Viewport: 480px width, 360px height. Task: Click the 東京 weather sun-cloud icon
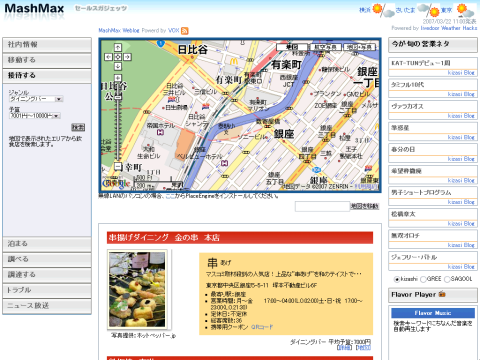pos(465,10)
